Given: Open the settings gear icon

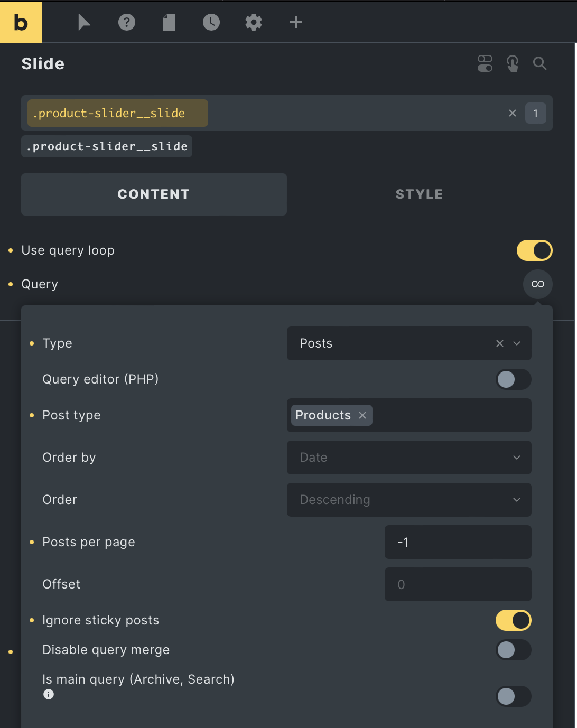Looking at the screenshot, I should (254, 22).
